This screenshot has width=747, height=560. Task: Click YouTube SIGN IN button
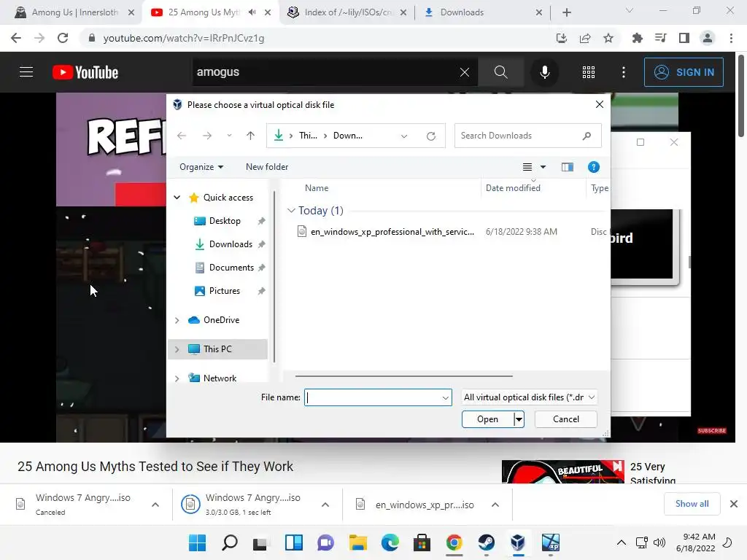(684, 72)
